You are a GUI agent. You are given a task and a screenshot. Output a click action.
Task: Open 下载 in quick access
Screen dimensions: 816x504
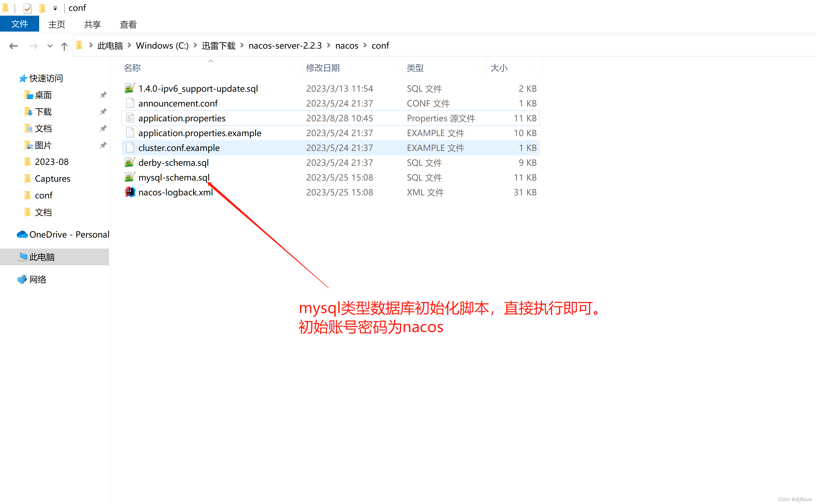pyautogui.click(x=43, y=112)
